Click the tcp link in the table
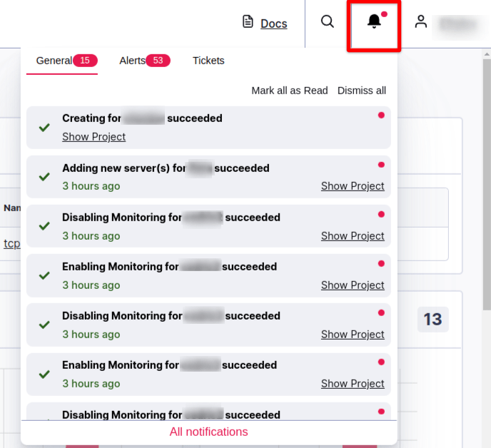This screenshot has width=491, height=448. [11, 243]
